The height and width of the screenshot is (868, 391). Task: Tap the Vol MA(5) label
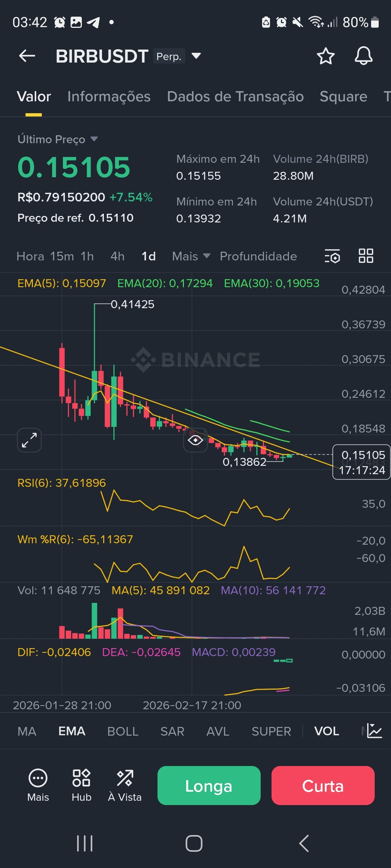(161, 590)
